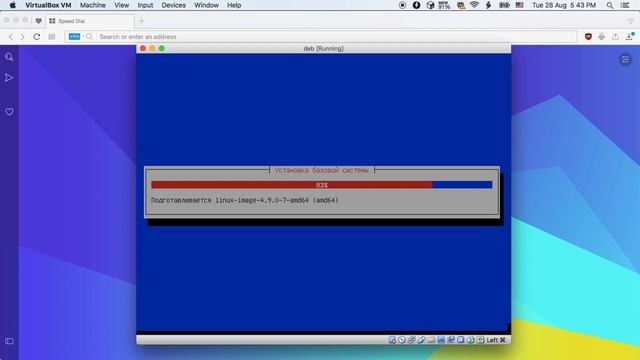Viewport: 640px width, 360px height.
Task: Click the Wi-Fi icon in menu bar
Action: pyautogui.click(x=474, y=5)
